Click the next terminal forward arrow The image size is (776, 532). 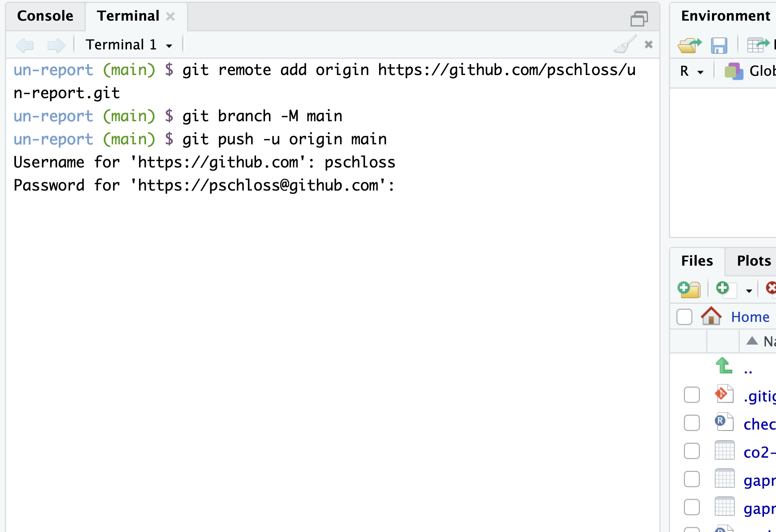(x=57, y=45)
